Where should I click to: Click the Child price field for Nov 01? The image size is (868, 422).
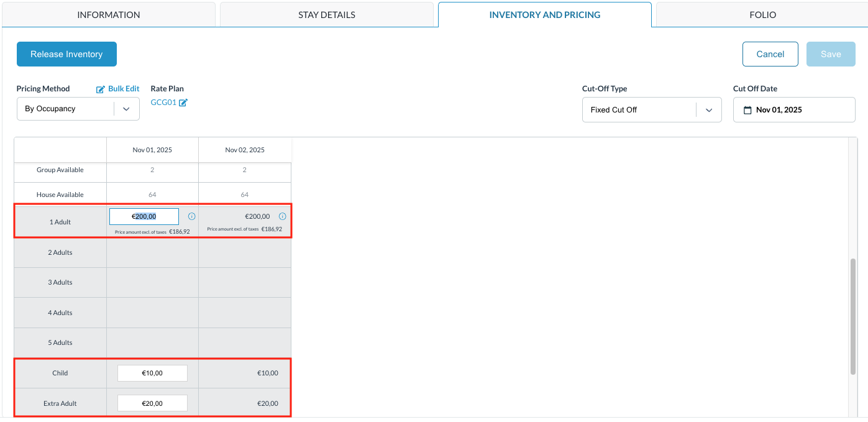click(x=152, y=373)
